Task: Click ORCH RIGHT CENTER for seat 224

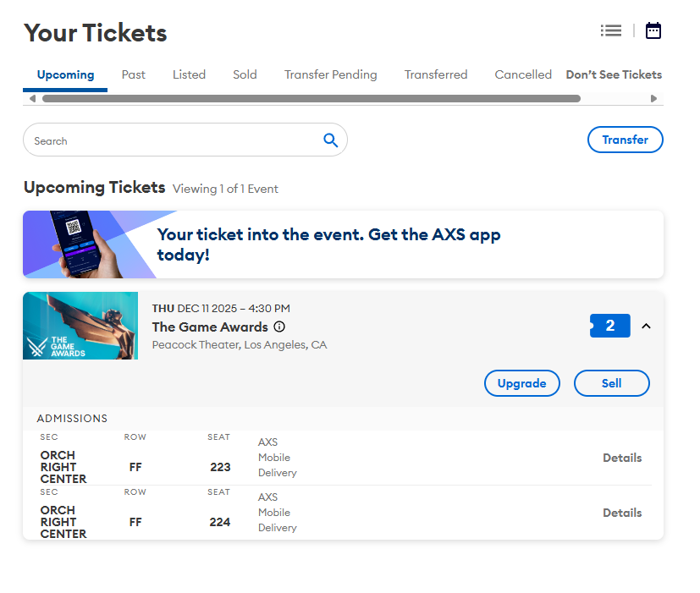Action: point(63,522)
